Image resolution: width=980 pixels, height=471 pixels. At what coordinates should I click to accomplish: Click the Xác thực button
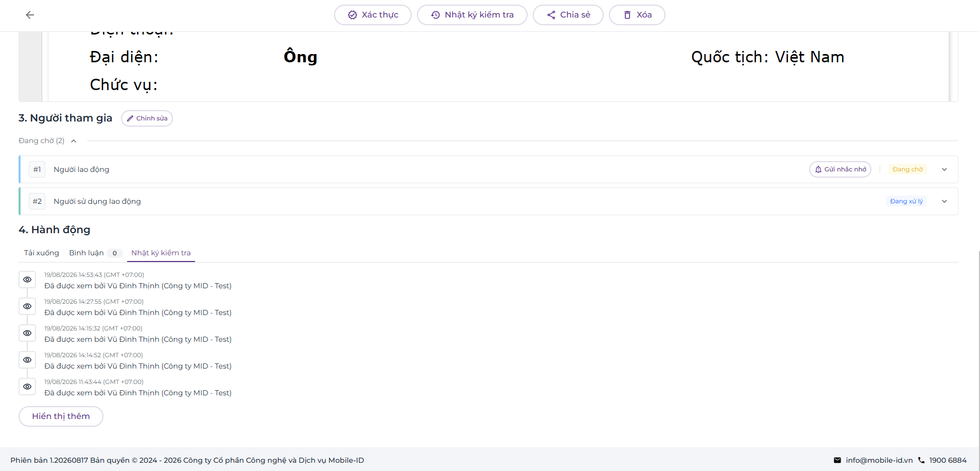pyautogui.click(x=373, y=15)
